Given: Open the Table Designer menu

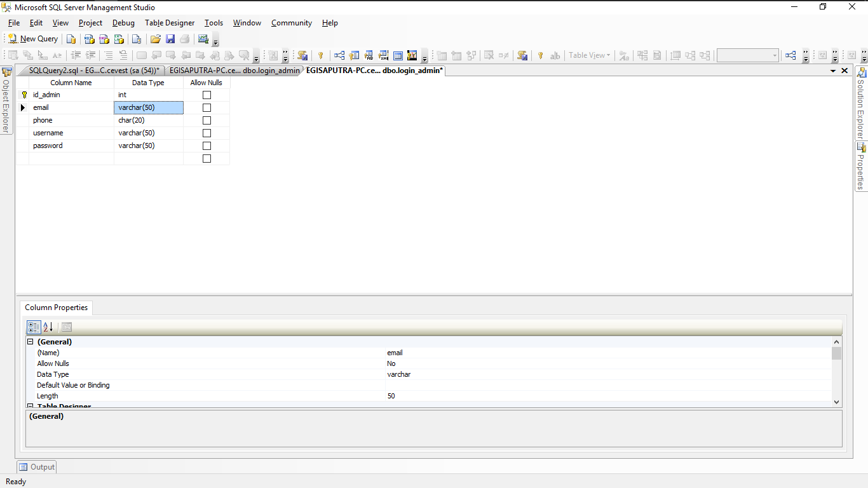Looking at the screenshot, I should click(170, 23).
